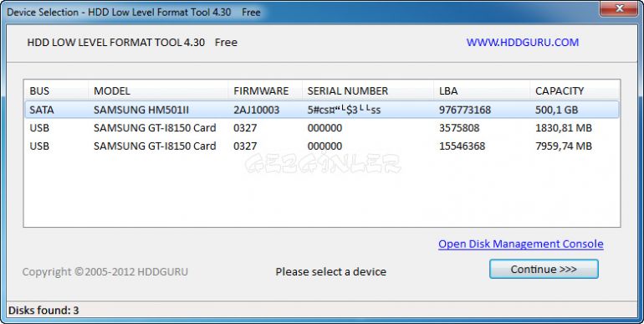Click USB bus cell of the 15546368 row
Screen dimensions: 644x324
[39, 146]
